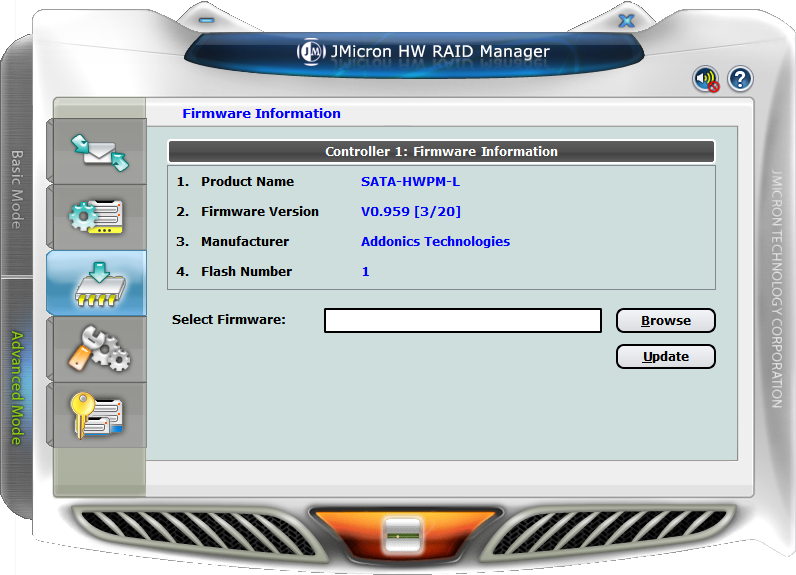Click the blue Firmware Information heading
The image size is (796, 575).
261,113
